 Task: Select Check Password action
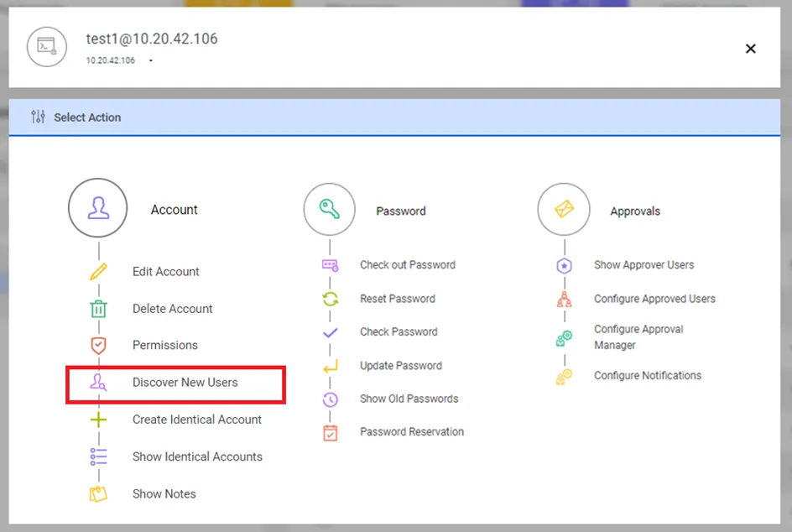pyautogui.click(x=399, y=332)
